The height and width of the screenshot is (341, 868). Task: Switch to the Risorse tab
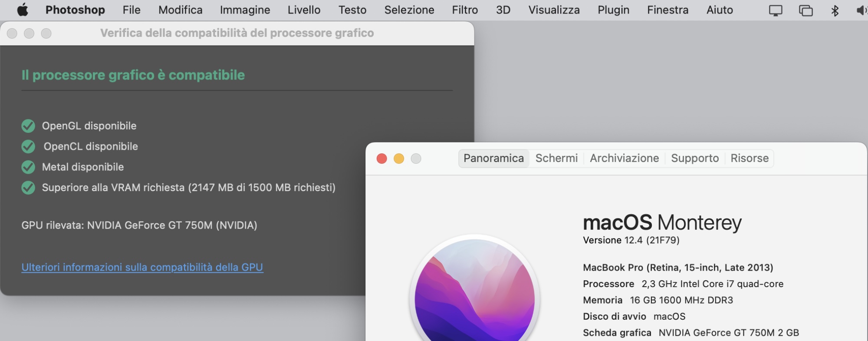click(750, 158)
